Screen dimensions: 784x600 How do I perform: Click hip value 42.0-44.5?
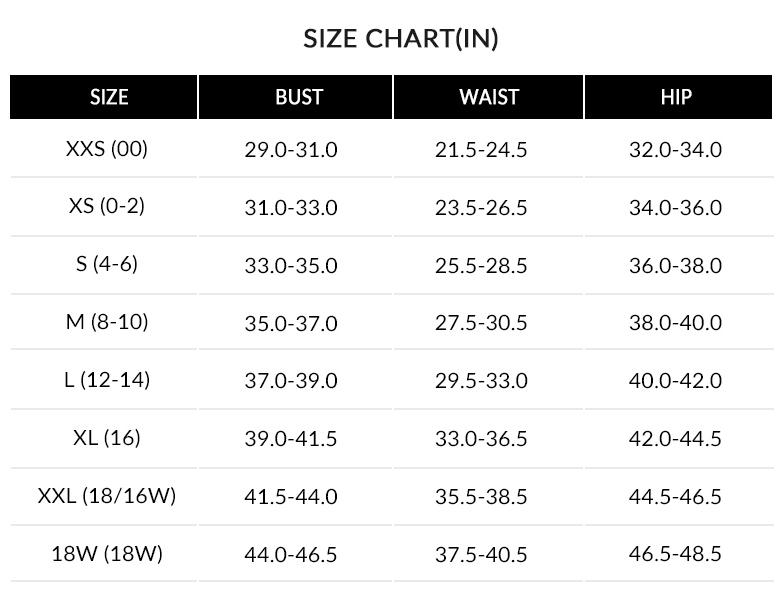pyautogui.click(x=675, y=439)
